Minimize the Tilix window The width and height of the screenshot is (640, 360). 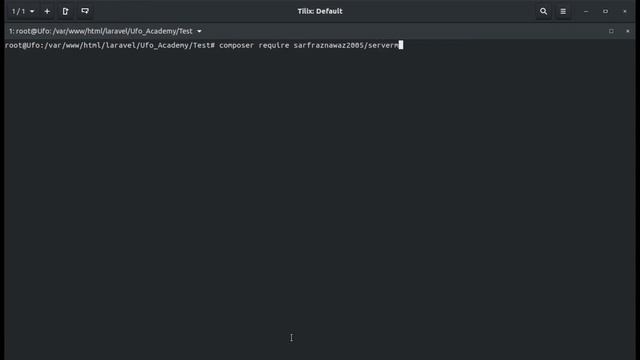coord(586,11)
